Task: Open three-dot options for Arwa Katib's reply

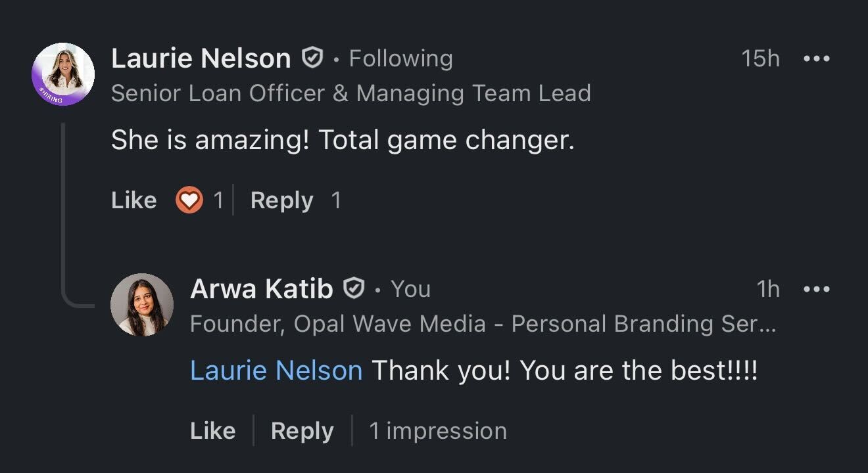Action: pos(817,289)
